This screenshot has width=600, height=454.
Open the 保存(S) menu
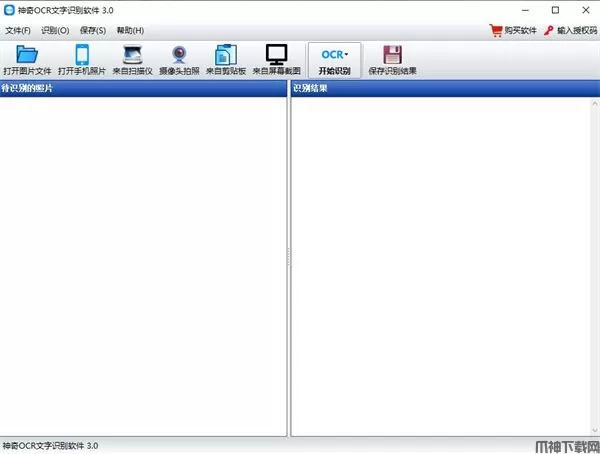click(x=93, y=31)
